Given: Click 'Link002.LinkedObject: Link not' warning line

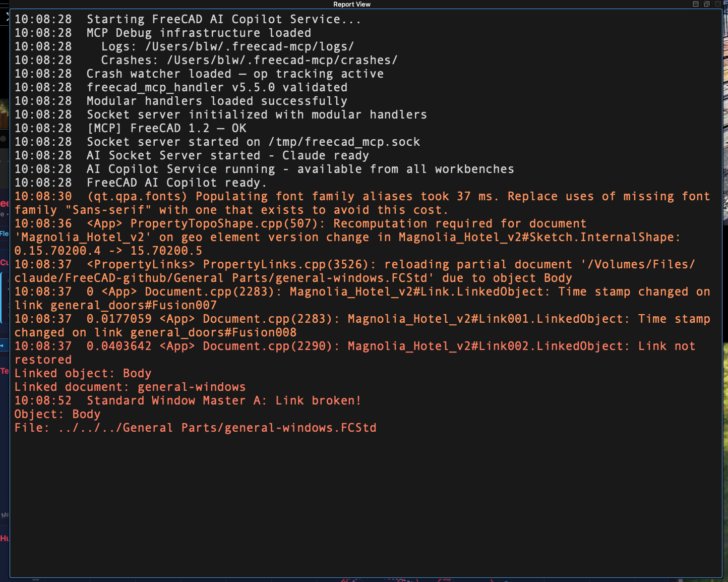Looking at the screenshot, I should [354, 346].
